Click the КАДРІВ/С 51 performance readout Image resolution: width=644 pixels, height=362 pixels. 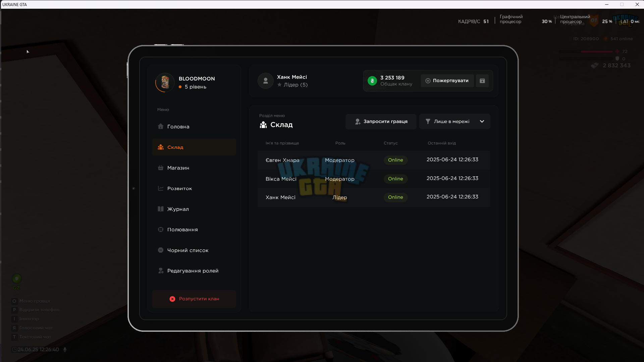[x=473, y=21]
